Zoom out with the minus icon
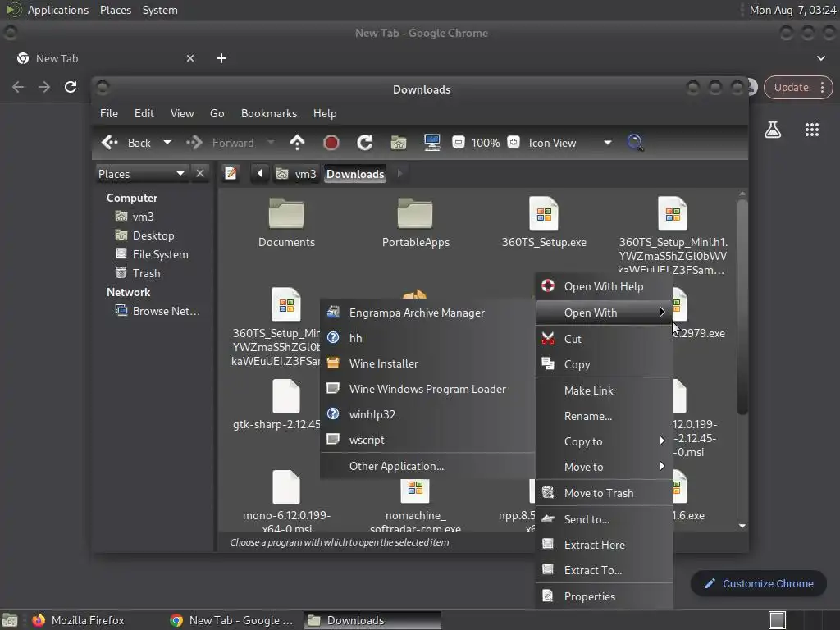This screenshot has width=840, height=630. pyautogui.click(x=458, y=143)
